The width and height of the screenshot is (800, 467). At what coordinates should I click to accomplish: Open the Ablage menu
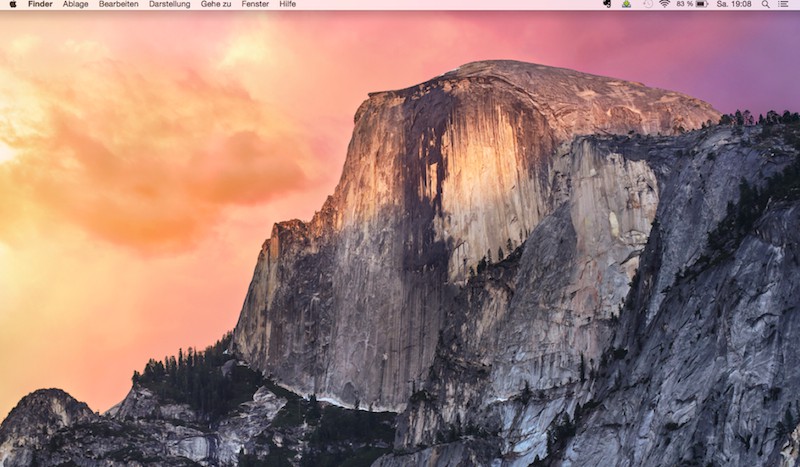pos(75,4)
